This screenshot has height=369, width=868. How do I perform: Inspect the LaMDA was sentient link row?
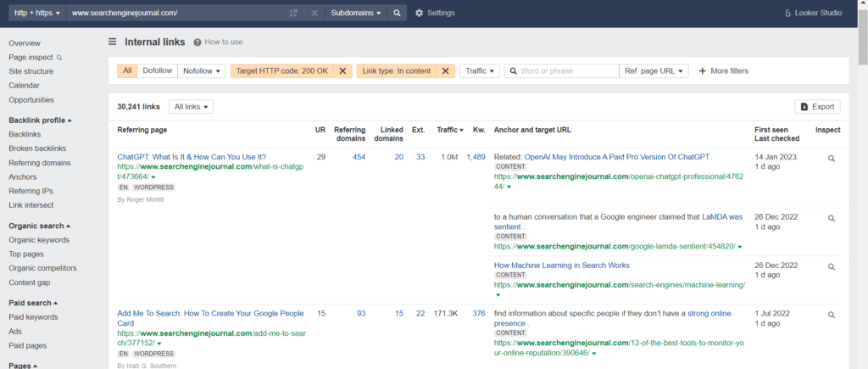[x=831, y=218]
